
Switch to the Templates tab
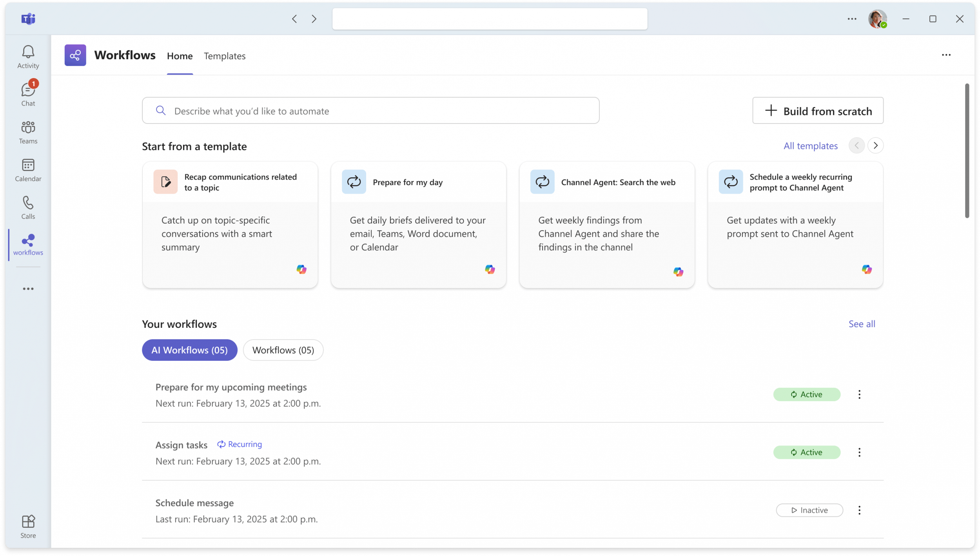click(225, 56)
